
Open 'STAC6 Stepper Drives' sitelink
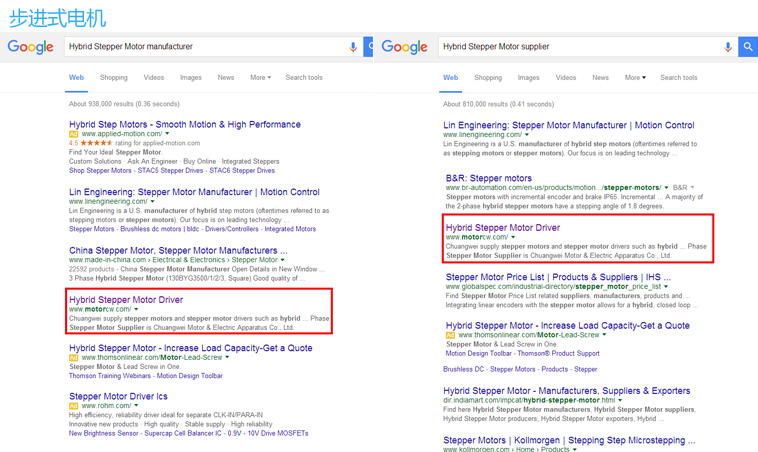click(242, 171)
